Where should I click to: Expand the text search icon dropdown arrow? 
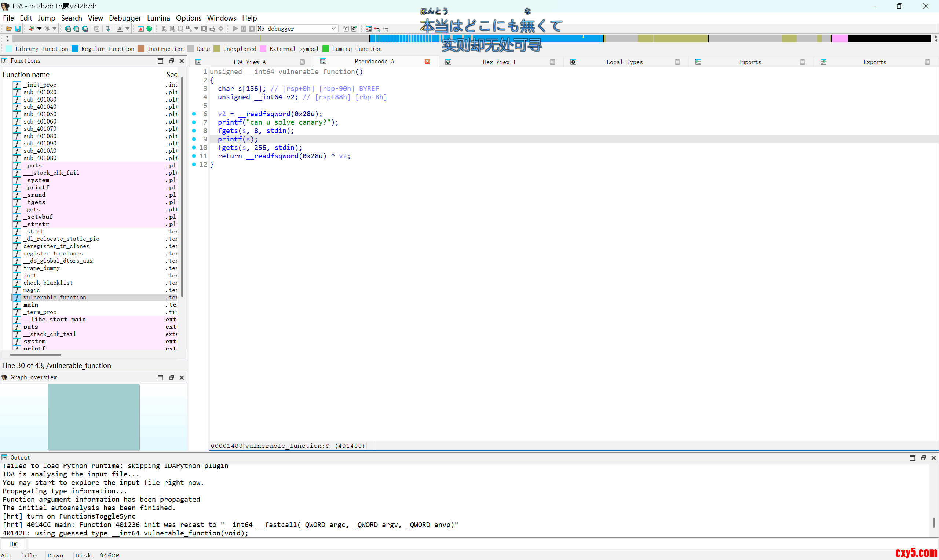[128, 29]
